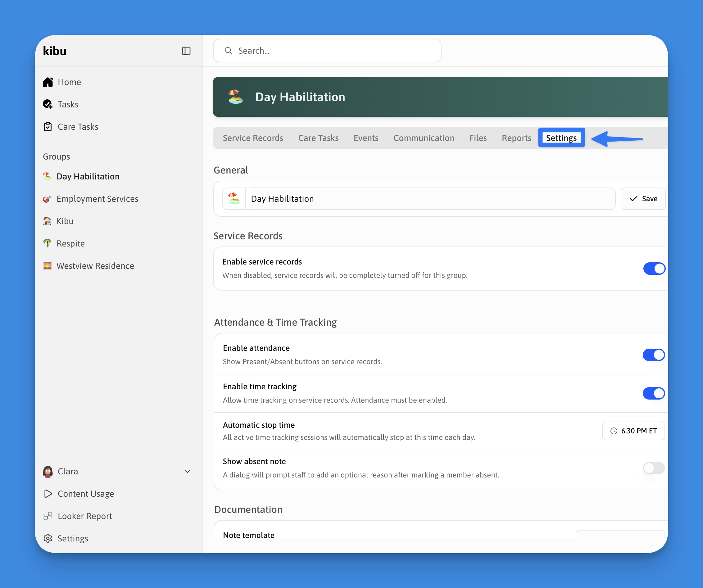703x588 pixels.
Task: Expand Clara's user menu chevron
Action: tap(188, 472)
